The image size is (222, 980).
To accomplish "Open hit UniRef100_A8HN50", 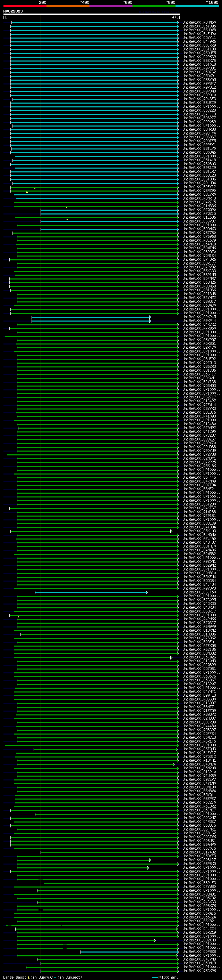I will (x=199, y=23).
